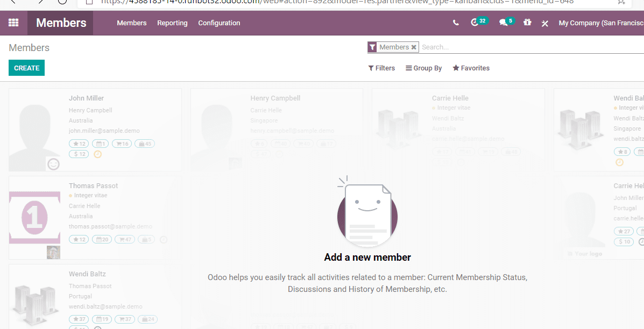Open the apps grid menu icon
The image size is (644, 329).
13,23
